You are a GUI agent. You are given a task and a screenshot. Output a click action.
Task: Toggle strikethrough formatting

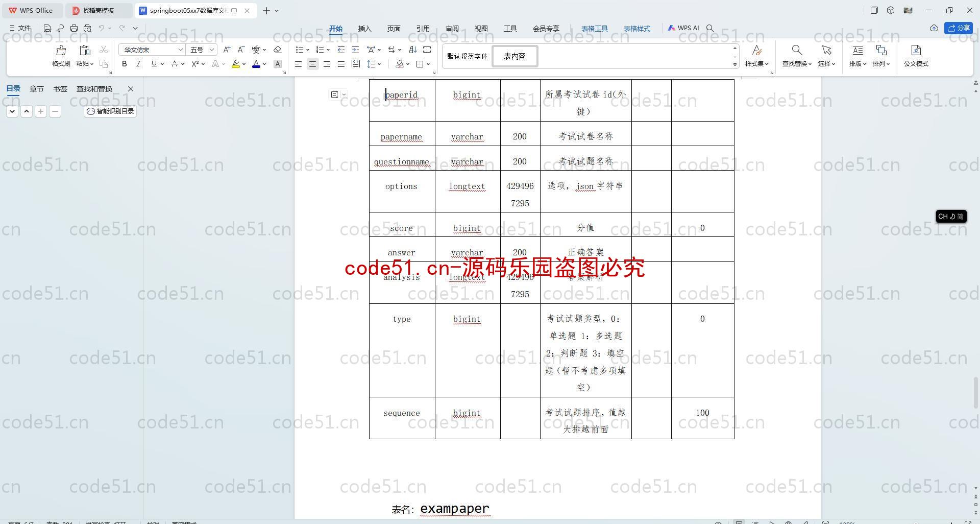[x=175, y=64]
